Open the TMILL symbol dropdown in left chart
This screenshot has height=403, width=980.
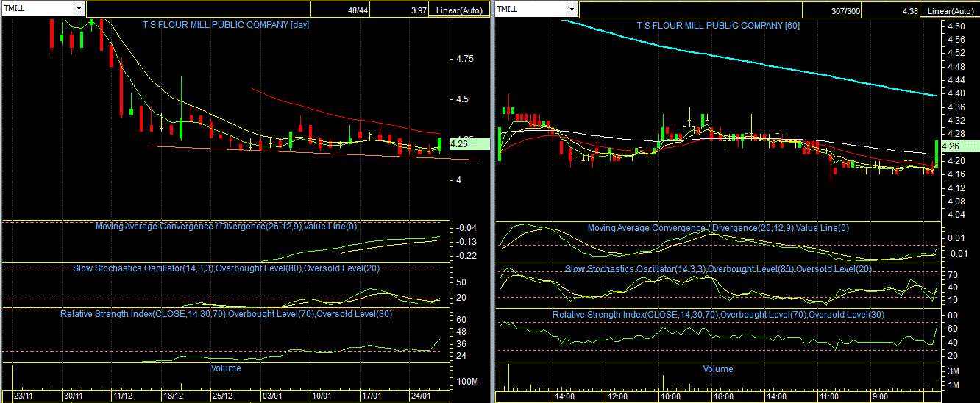point(79,8)
